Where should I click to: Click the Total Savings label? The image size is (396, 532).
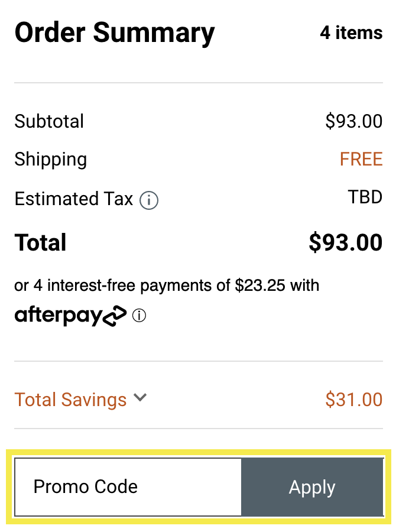coord(70,400)
